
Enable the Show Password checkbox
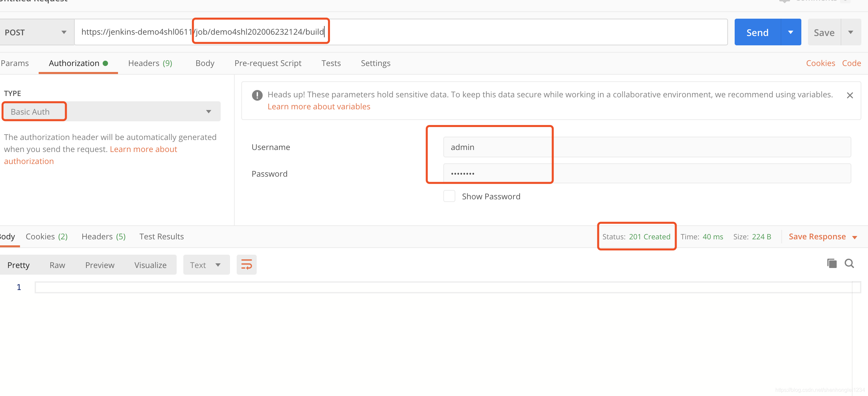449,196
